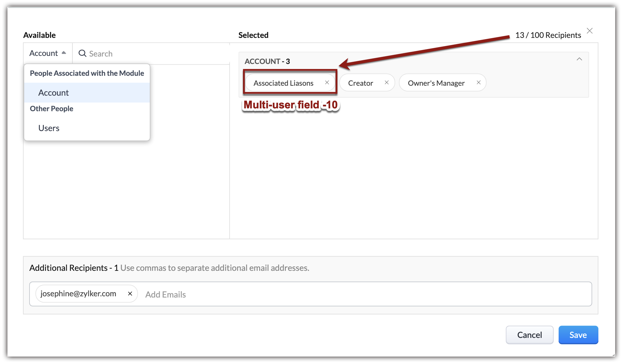The height and width of the screenshot is (364, 622).
Task: Click the Save button
Action: tap(578, 335)
